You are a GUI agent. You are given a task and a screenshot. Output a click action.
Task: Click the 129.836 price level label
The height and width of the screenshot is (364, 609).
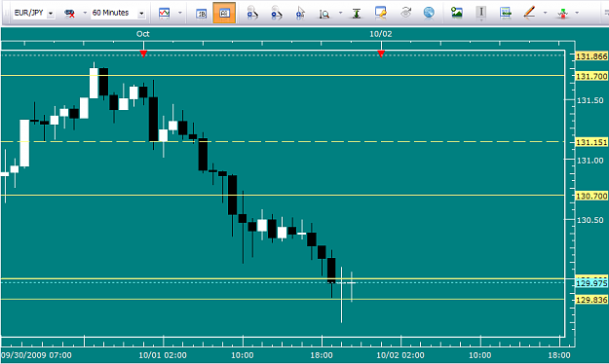(591, 300)
